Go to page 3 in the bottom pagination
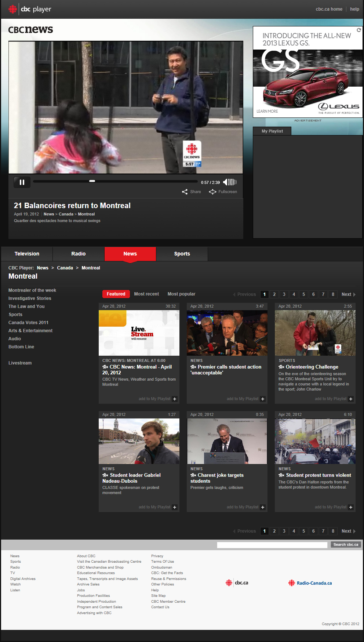Viewport: 364px width, 642px height. [x=284, y=531]
